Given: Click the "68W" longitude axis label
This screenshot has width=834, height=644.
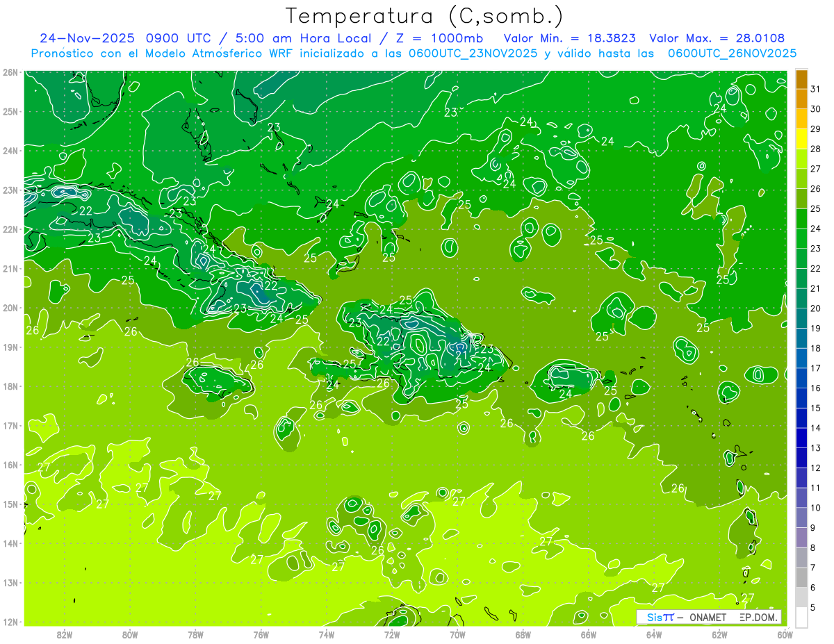Looking at the screenshot, I should pyautogui.click(x=523, y=635).
